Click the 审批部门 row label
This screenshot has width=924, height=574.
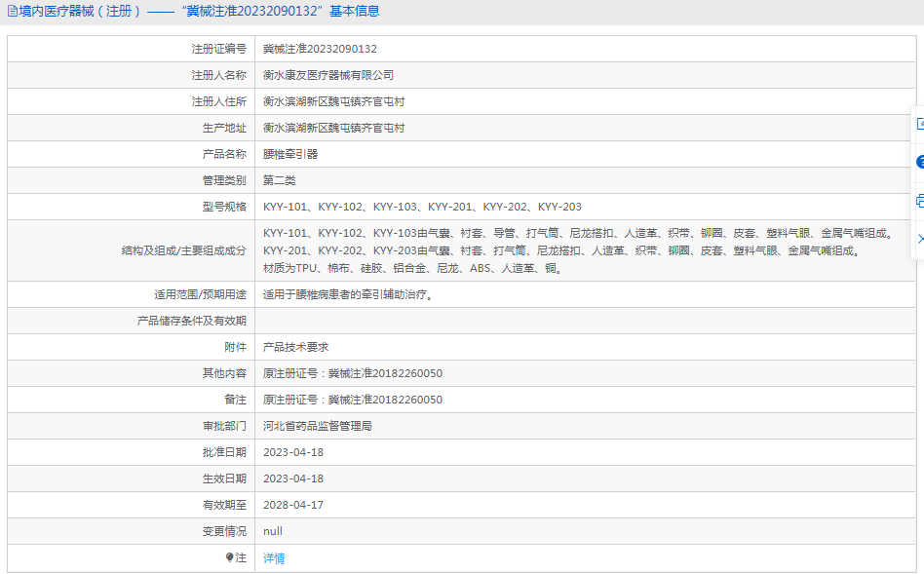pos(224,426)
